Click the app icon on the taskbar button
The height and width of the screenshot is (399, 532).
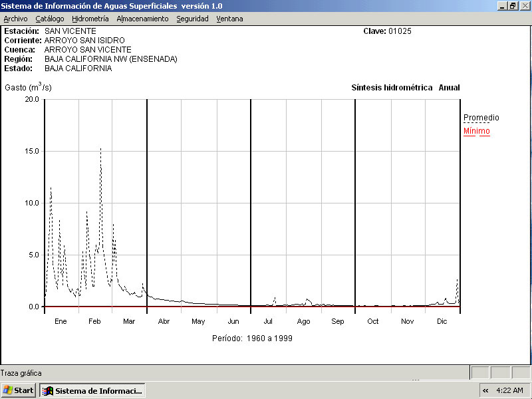[x=48, y=390]
